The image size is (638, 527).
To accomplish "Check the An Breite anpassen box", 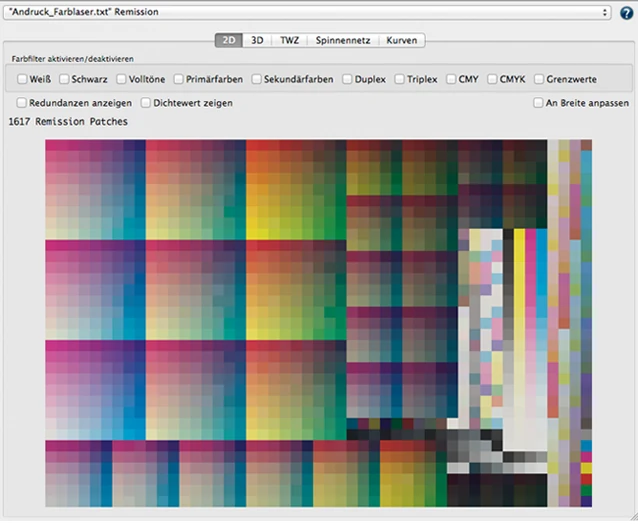I will pyautogui.click(x=538, y=103).
